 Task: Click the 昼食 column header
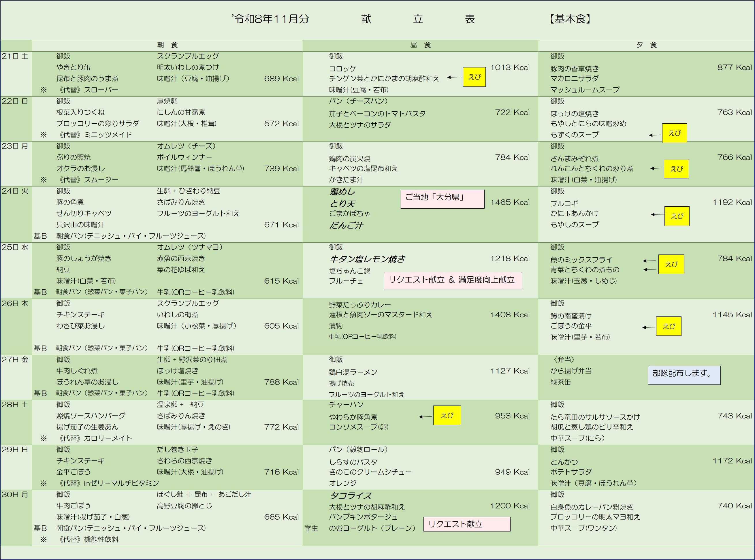(x=420, y=45)
